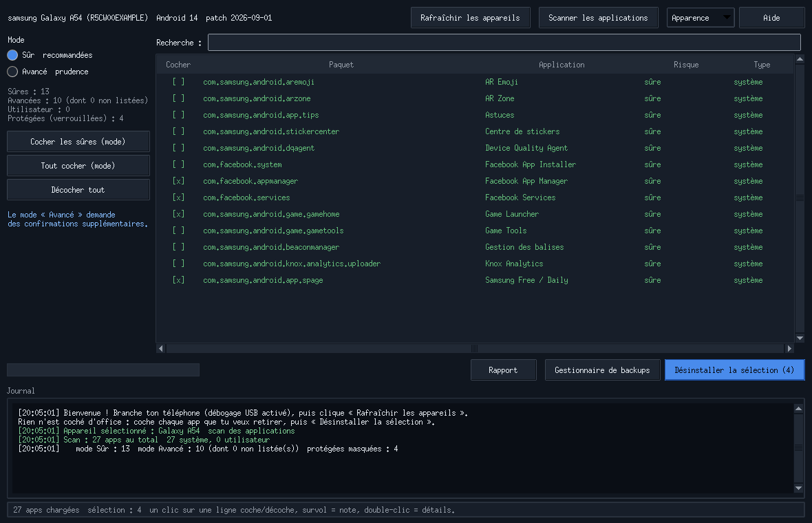Open Gestionnaire de backups
This screenshot has height=523, width=812.
coord(602,370)
